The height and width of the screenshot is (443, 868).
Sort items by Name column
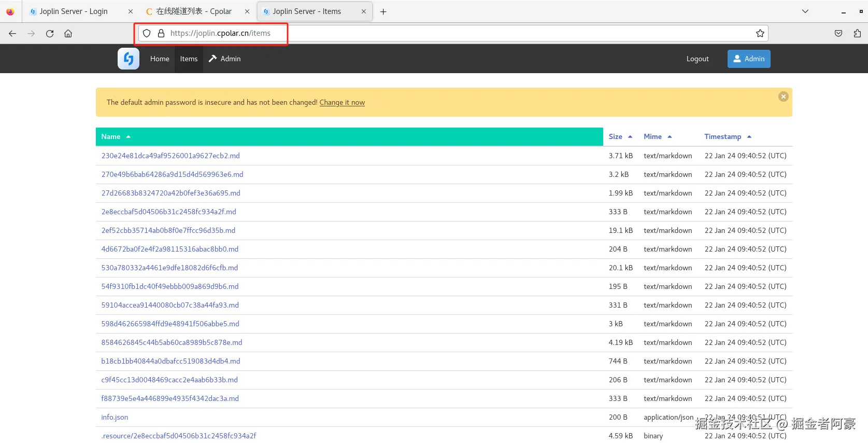click(111, 137)
